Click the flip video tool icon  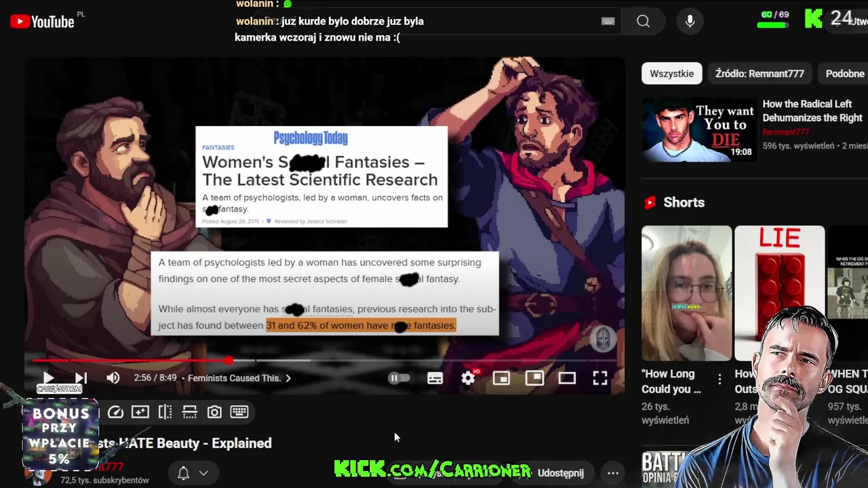[165, 412]
